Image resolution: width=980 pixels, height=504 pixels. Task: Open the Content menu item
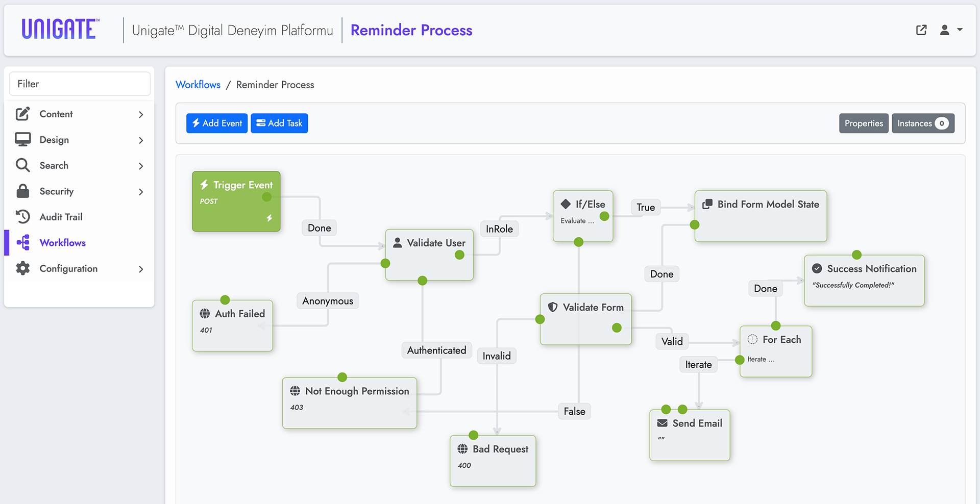[79, 114]
